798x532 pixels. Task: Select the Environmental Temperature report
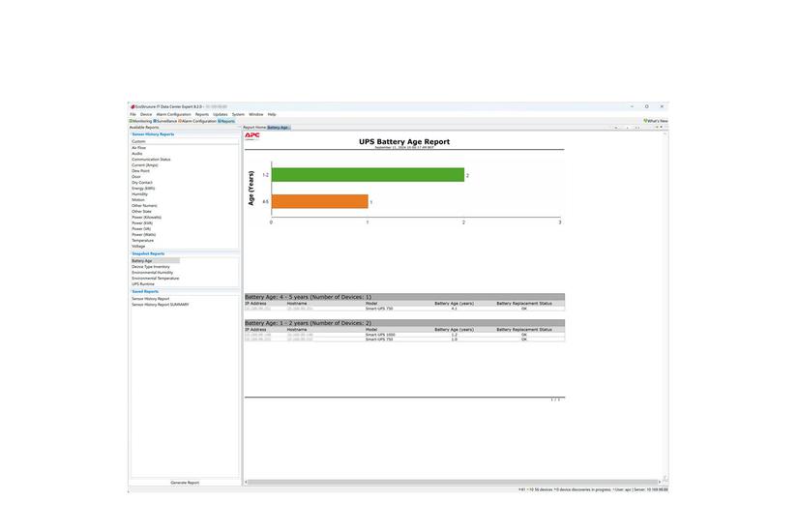[155, 279]
